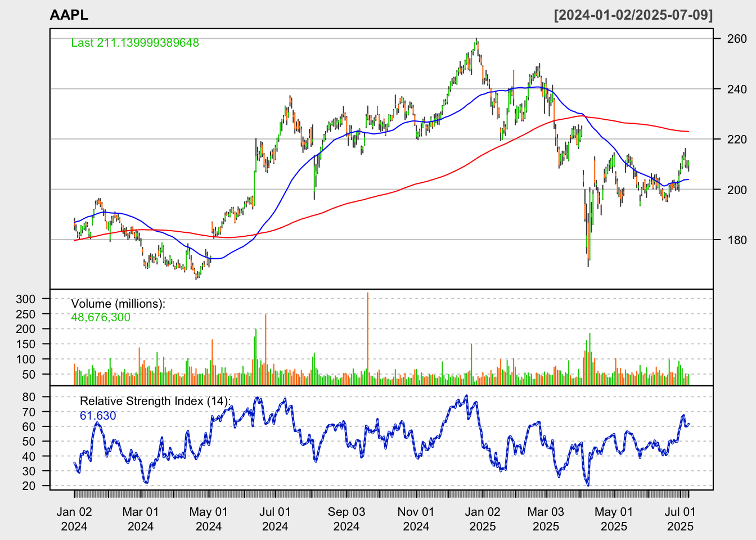This screenshot has width=756, height=540.
Task: Click the date range label 2024-01-02/2025-07-09
Action: [x=633, y=15]
